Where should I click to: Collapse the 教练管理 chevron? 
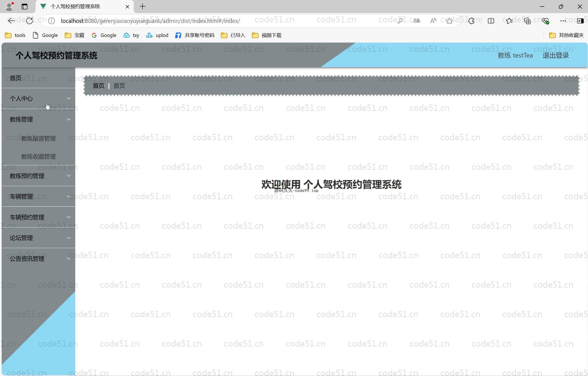point(69,119)
